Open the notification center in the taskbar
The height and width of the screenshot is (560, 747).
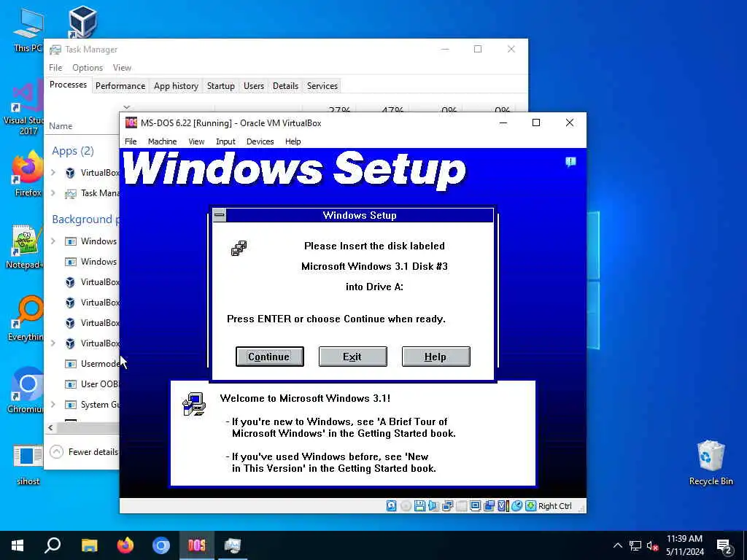[x=724, y=546]
